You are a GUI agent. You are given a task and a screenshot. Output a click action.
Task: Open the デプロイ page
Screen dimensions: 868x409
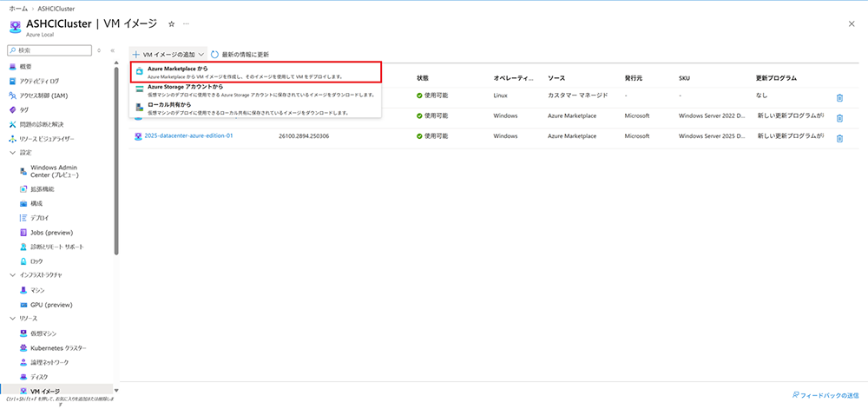[39, 218]
